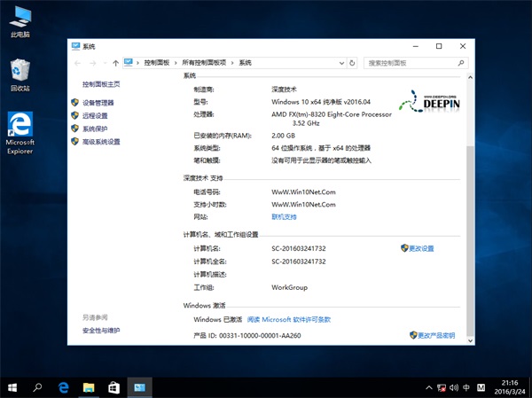
Task: Expand chevron after 控制面板 in breadcrumb
Action: [176, 63]
